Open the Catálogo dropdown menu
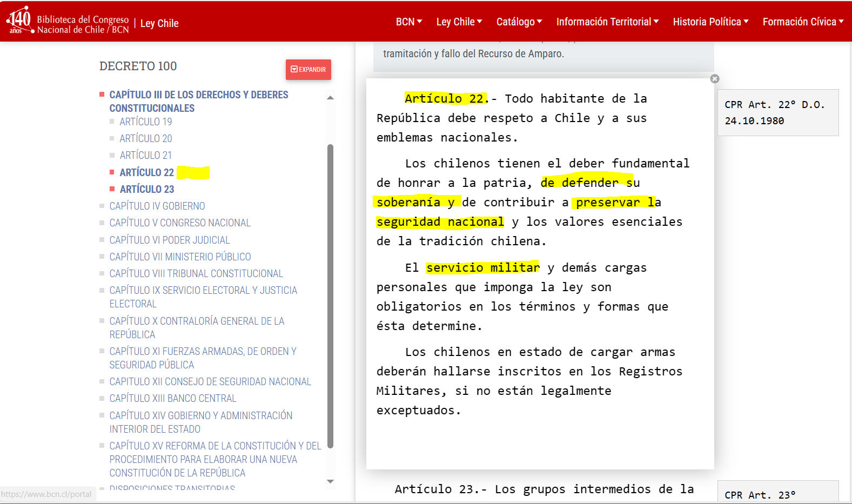Image resolution: width=852 pixels, height=504 pixels. (x=519, y=22)
